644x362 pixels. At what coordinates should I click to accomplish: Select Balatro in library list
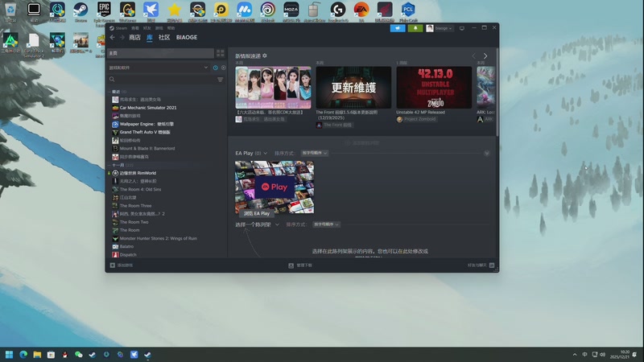click(126, 247)
